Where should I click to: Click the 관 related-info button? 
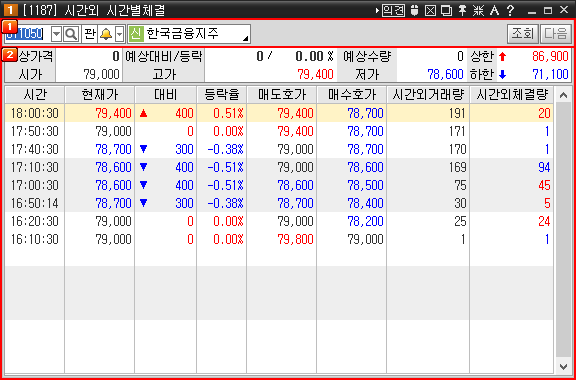pyautogui.click(x=89, y=34)
